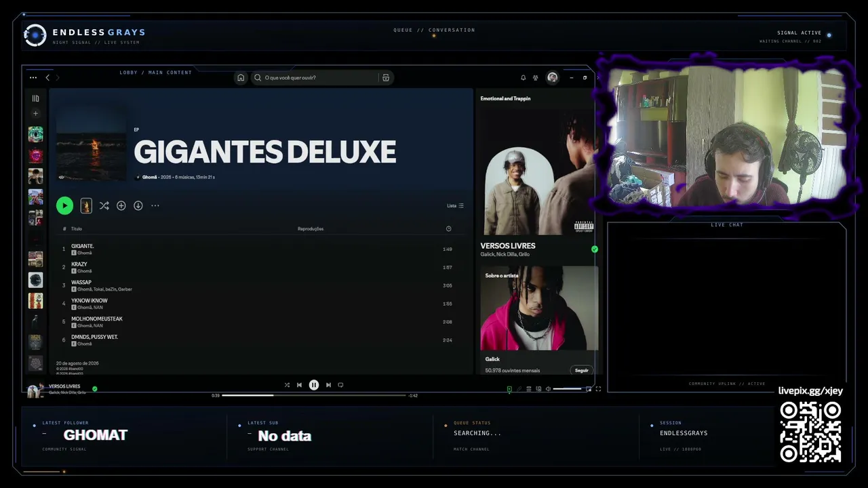The image size is (868, 488).
Task: Follow Galick with Seguir button
Action: click(x=582, y=371)
